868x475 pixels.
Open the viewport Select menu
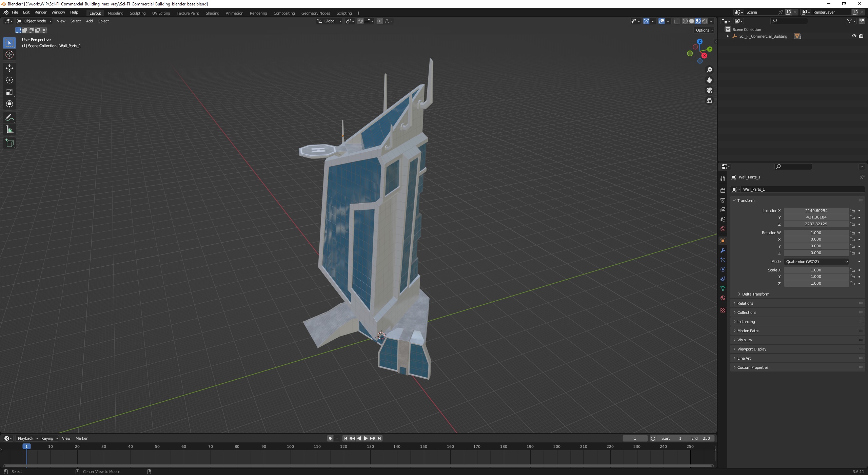coord(76,21)
